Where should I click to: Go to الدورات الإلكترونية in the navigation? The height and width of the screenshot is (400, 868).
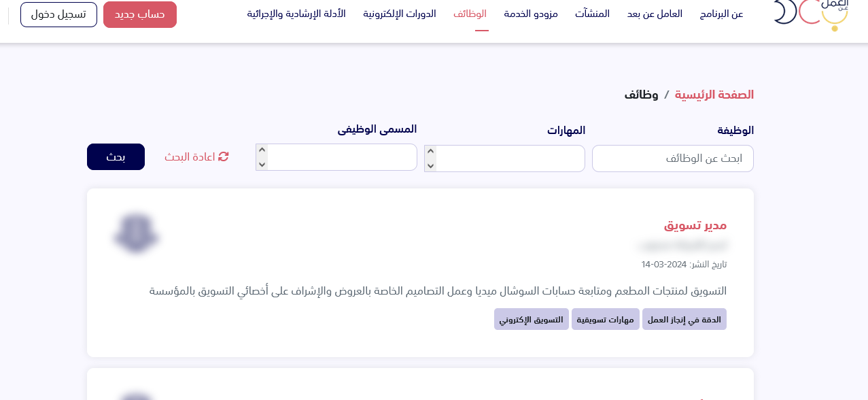tap(400, 14)
